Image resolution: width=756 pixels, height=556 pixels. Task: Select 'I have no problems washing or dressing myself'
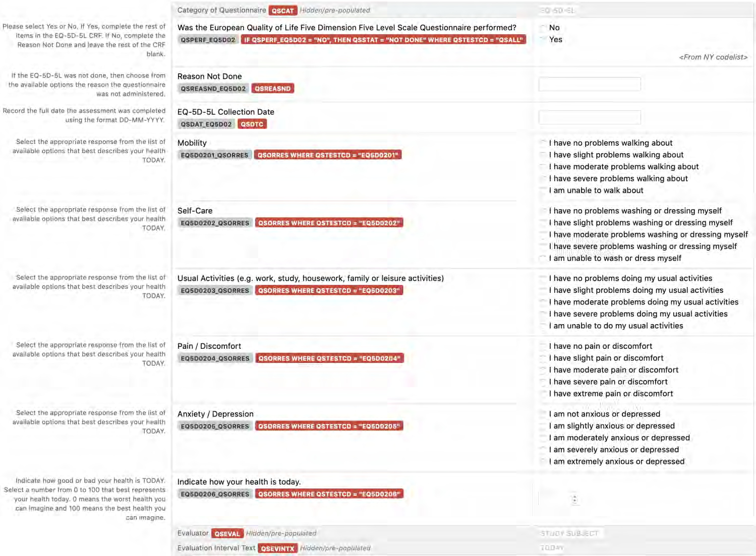543,211
